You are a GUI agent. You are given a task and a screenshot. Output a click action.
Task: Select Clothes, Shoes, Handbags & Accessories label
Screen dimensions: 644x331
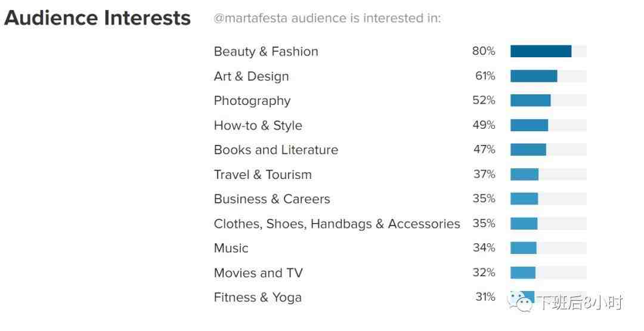pyautogui.click(x=337, y=224)
